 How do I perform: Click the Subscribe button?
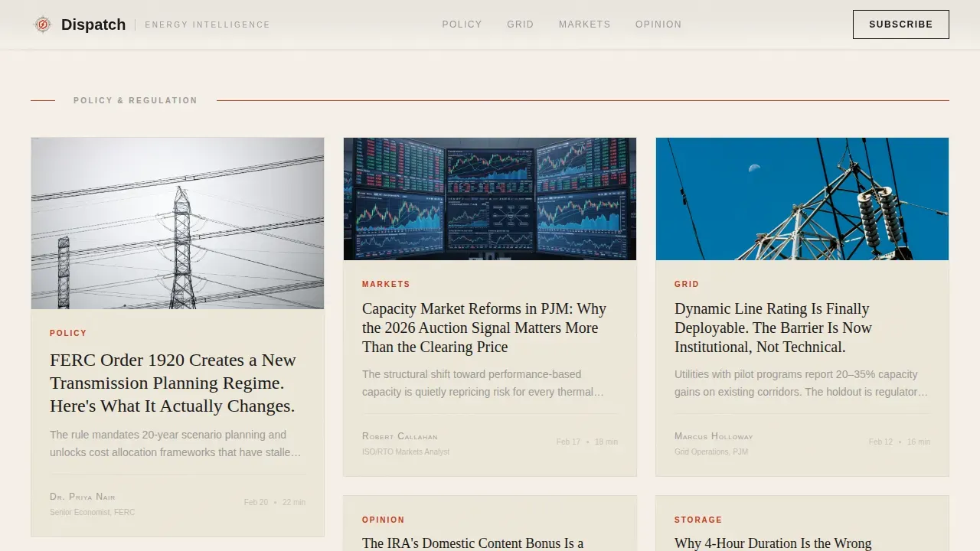[901, 24]
